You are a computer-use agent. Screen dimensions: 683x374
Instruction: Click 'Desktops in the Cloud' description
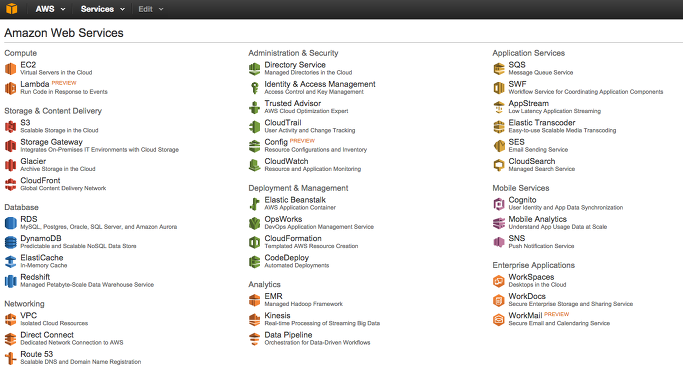click(537, 285)
